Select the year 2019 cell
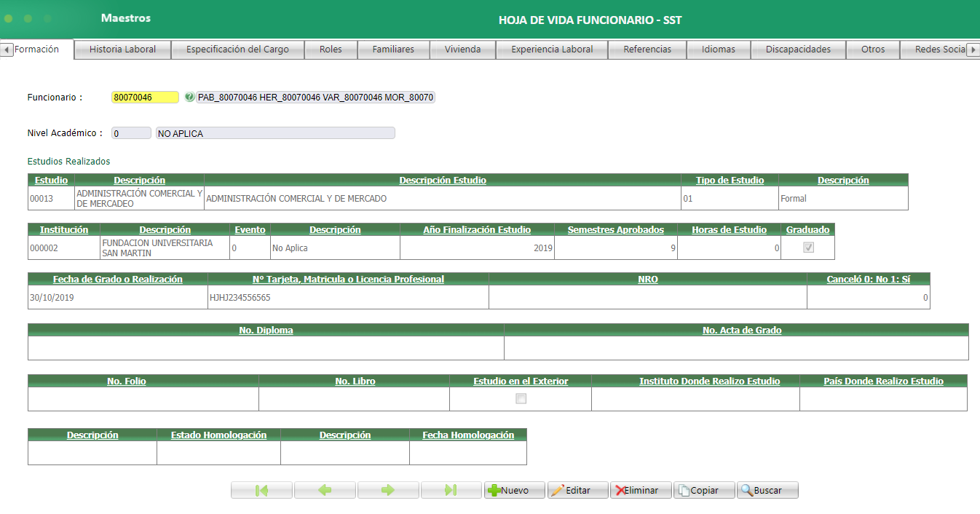Image resolution: width=980 pixels, height=514 pixels. click(477, 248)
